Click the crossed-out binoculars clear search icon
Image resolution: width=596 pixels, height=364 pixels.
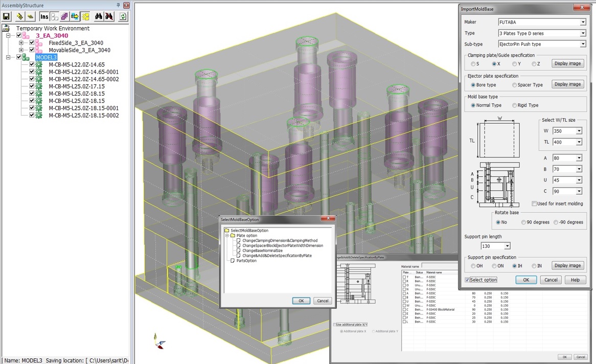pos(109,17)
